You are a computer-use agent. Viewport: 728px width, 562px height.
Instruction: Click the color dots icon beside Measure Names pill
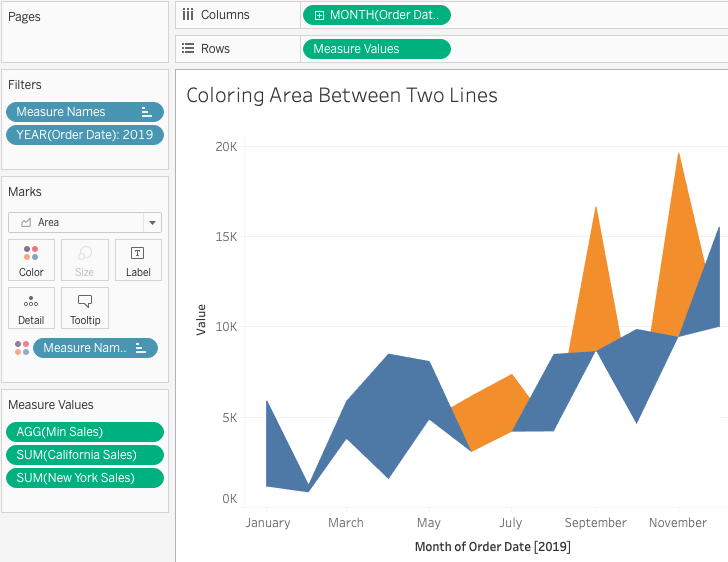tap(22, 348)
